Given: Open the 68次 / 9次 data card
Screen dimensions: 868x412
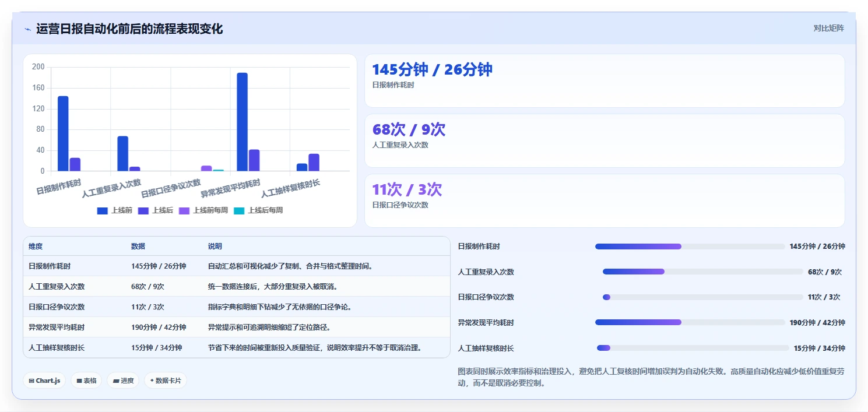Looking at the screenshot, I should pyautogui.click(x=605, y=140).
